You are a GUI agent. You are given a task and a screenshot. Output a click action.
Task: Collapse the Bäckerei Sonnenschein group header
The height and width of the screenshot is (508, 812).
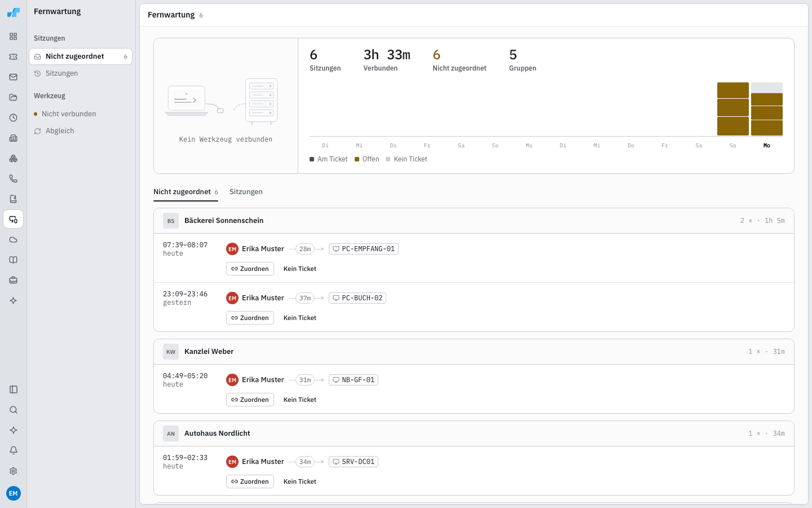(474, 221)
